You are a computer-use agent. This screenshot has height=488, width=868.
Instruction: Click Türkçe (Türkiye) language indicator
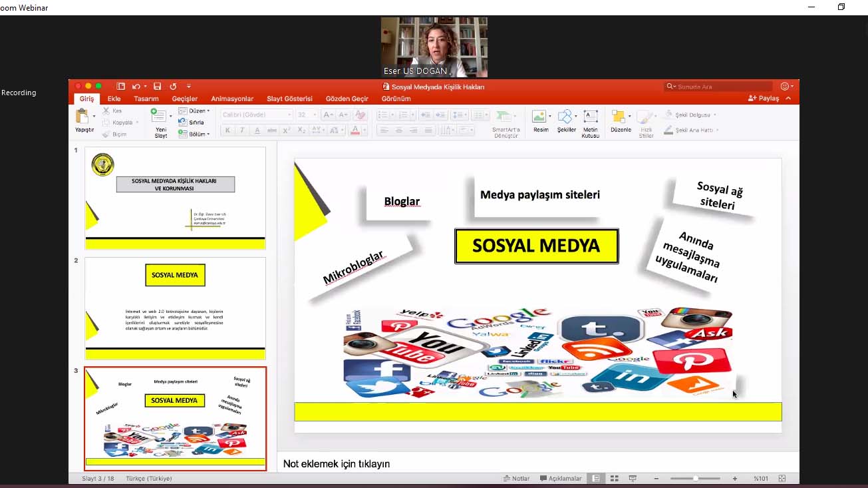149,479
